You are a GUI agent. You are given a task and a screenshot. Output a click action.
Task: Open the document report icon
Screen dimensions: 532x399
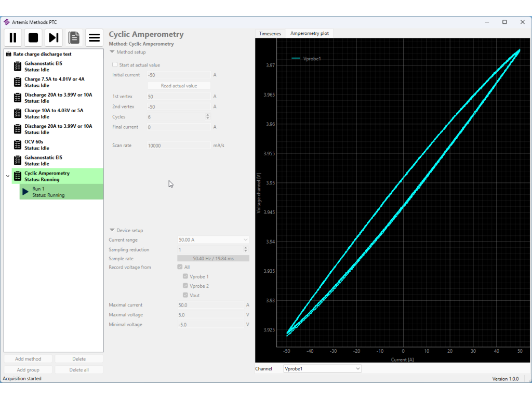(74, 37)
